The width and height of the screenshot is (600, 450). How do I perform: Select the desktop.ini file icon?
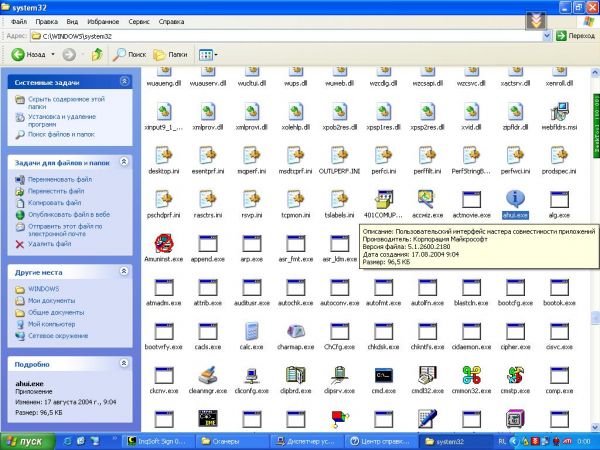pyautogui.click(x=165, y=153)
